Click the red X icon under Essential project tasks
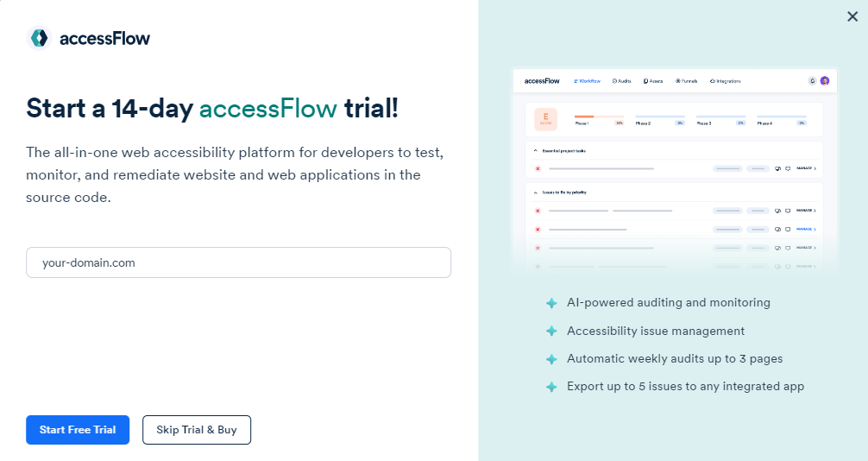Screen dimensions: 868x461 (x=538, y=169)
